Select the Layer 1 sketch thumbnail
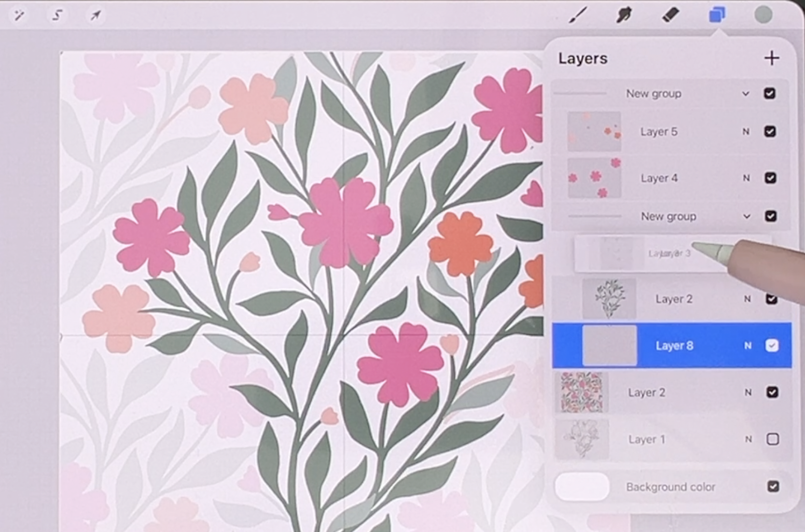This screenshot has width=805, height=532. (x=582, y=439)
